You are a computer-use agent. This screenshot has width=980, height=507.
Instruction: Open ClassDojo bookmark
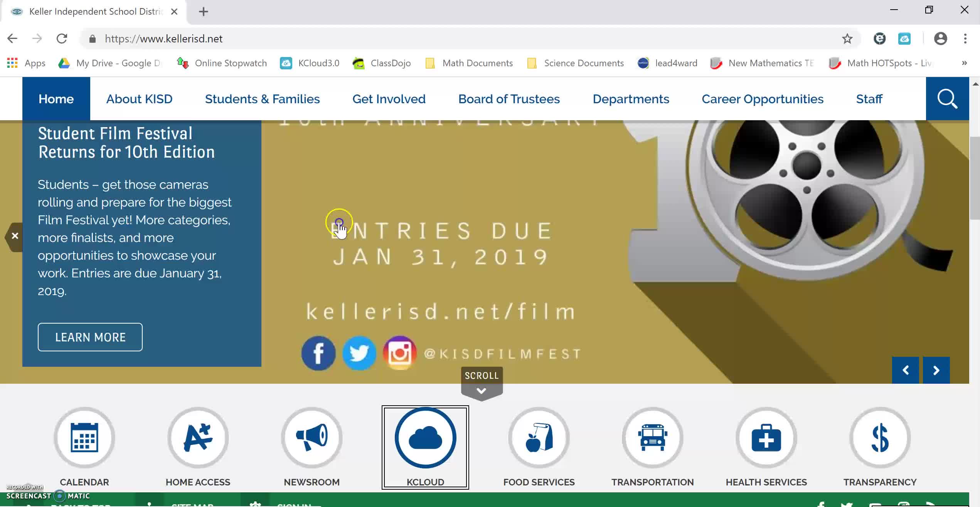point(382,63)
